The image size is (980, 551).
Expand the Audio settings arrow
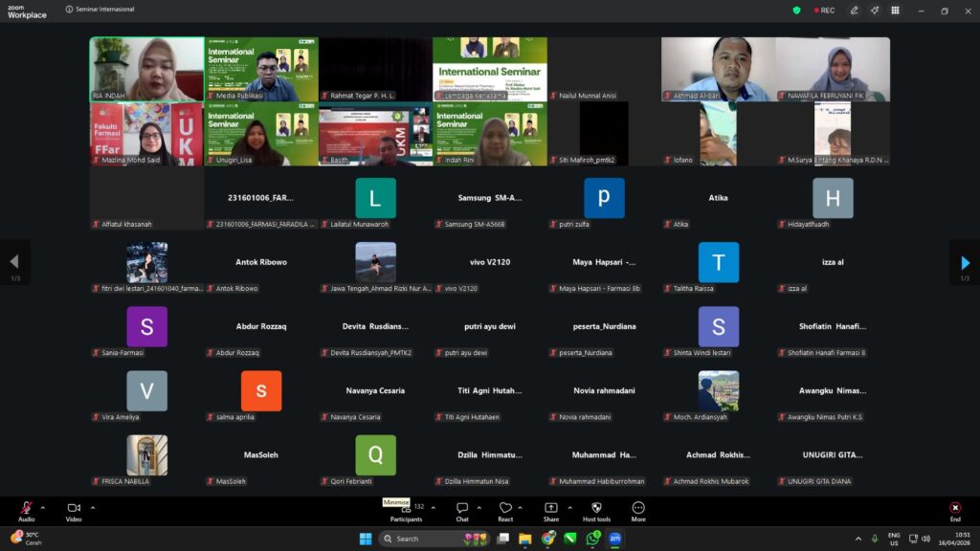point(42,507)
